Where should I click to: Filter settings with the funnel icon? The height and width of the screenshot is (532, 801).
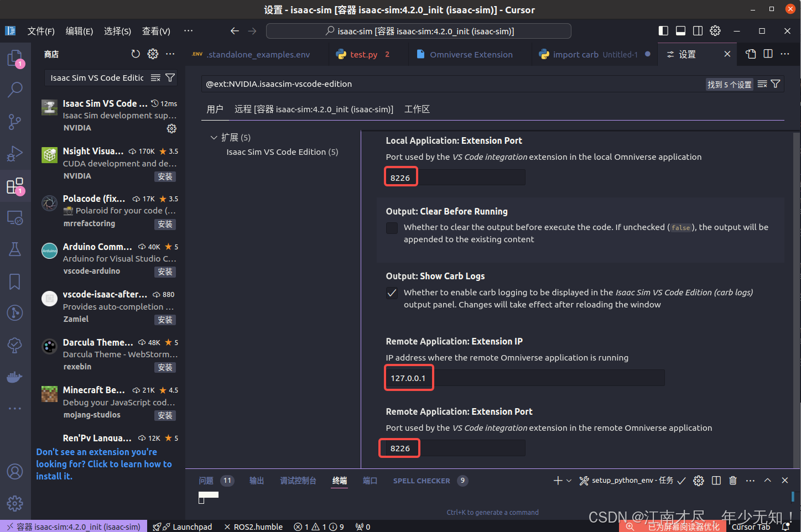click(x=776, y=84)
